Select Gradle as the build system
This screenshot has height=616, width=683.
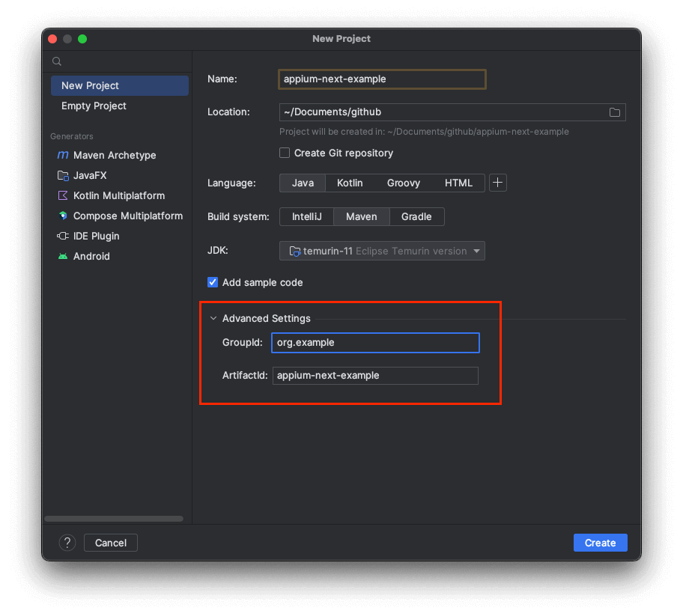pos(416,216)
